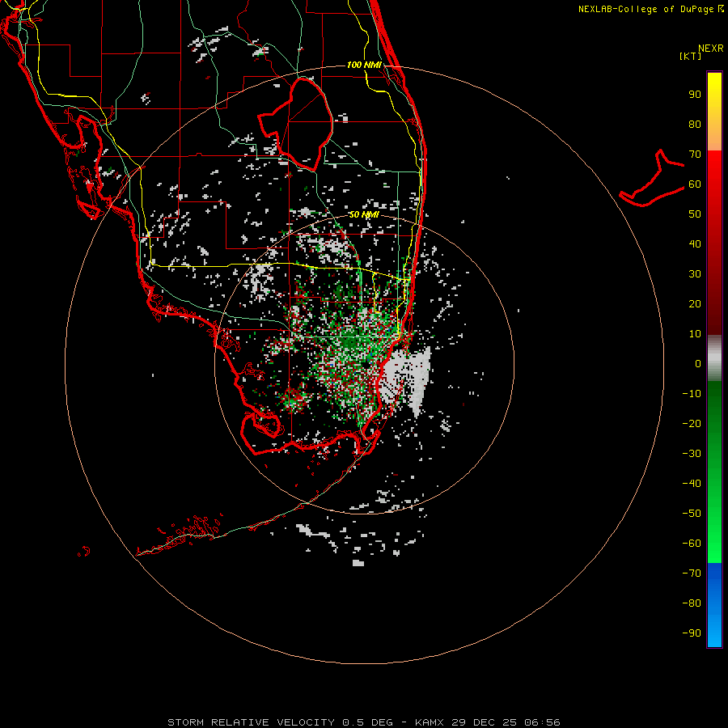Click the -50 value on velocity scale
Image resolution: width=728 pixels, height=728 pixels.
pos(692,514)
